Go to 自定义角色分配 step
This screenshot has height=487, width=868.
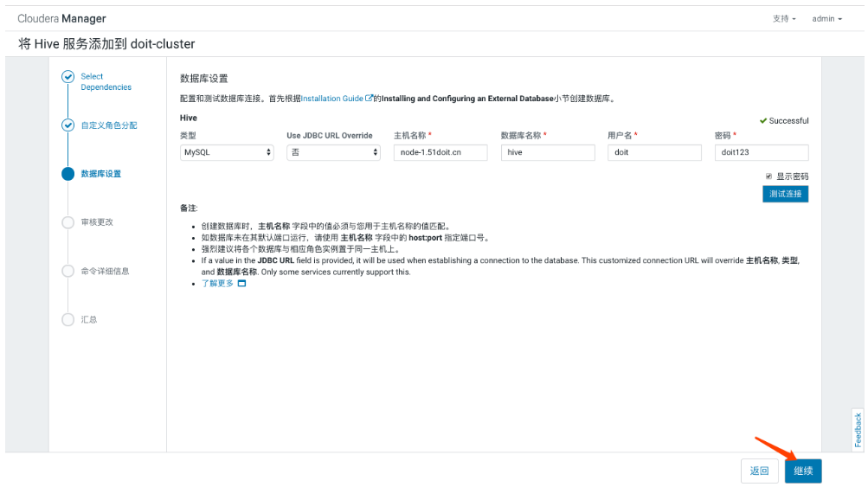click(x=108, y=125)
